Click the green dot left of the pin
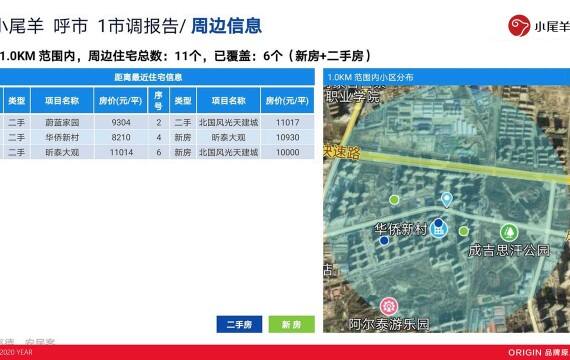570x360 pixels. tap(394, 199)
